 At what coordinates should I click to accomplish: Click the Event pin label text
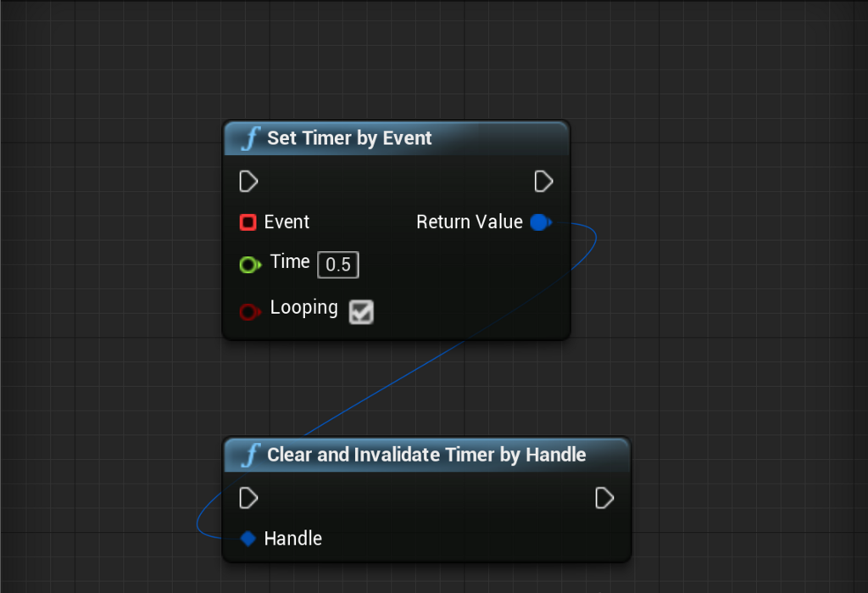coord(288,222)
